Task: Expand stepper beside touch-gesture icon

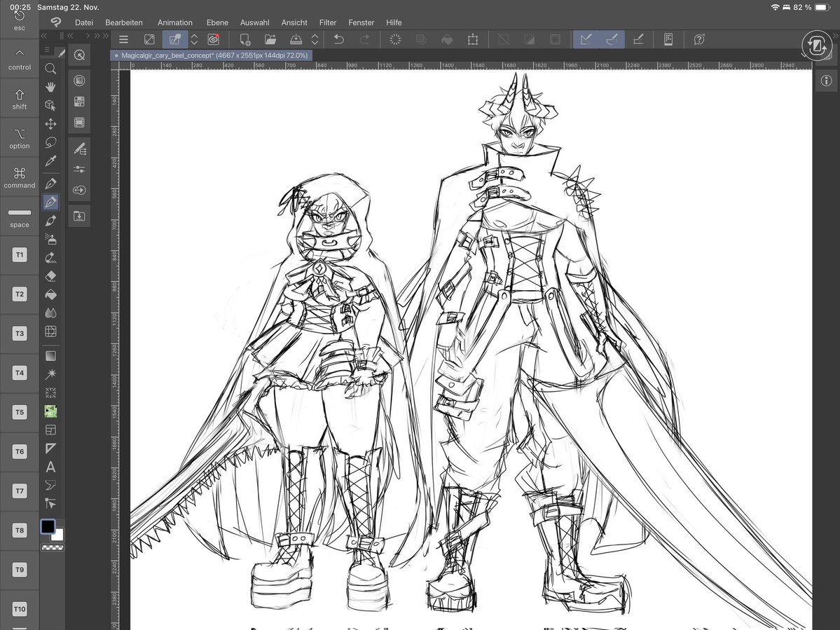Action: pos(195,39)
